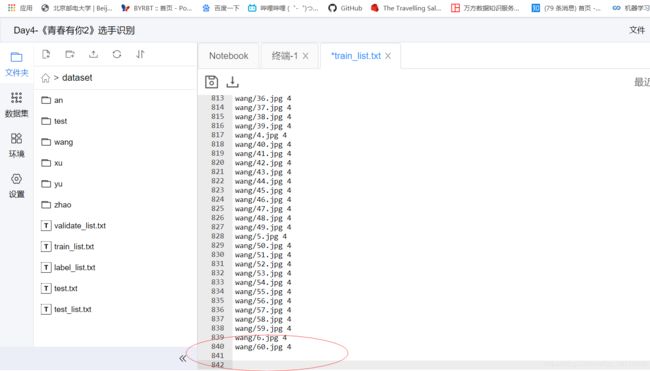
Task: Open the 环境 environment panel icon
Action: point(17,138)
